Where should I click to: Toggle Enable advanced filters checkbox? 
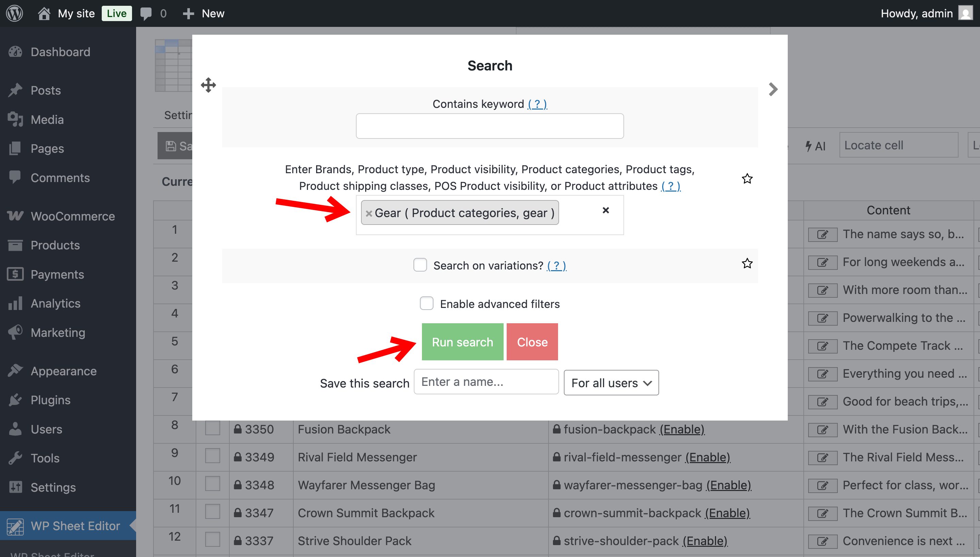[x=426, y=304]
